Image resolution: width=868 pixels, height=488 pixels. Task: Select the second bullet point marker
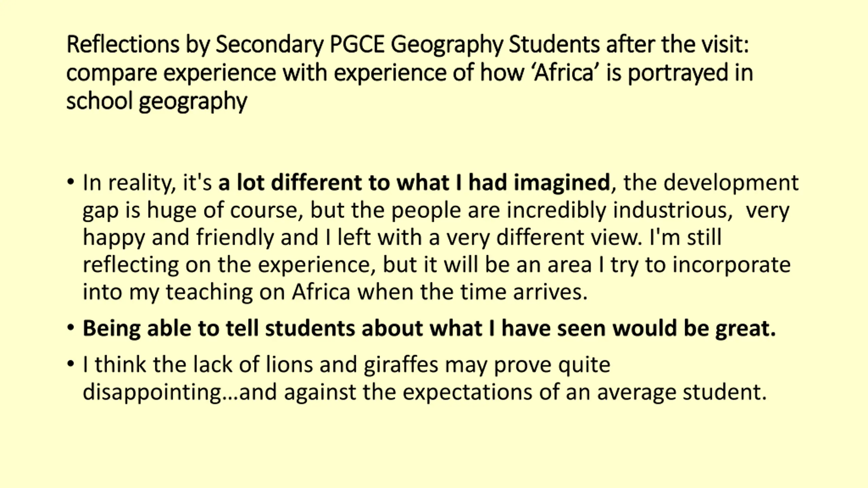coord(71,328)
